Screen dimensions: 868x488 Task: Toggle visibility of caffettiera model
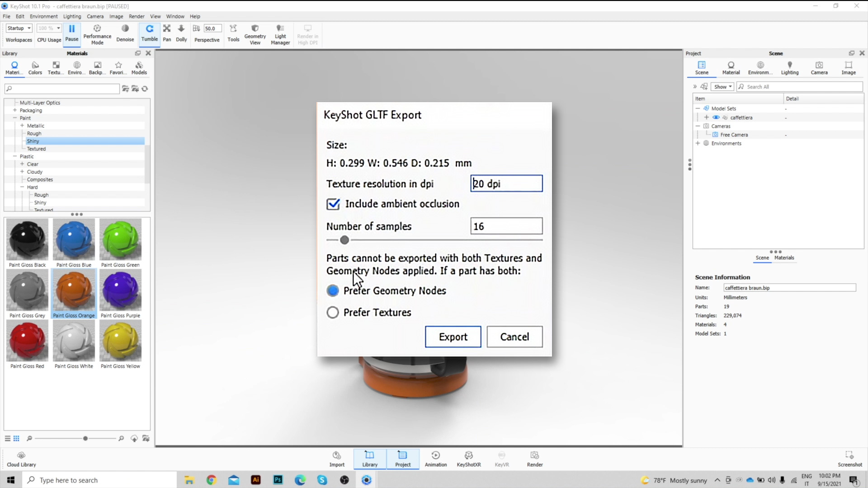pyautogui.click(x=716, y=117)
